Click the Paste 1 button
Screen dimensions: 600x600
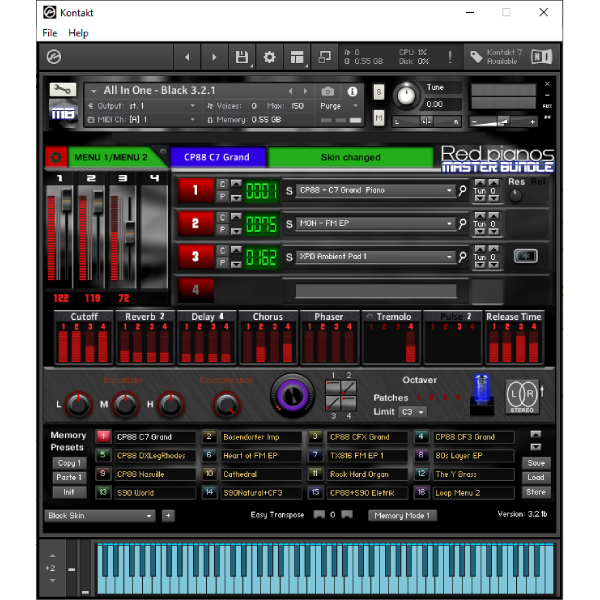point(69,477)
